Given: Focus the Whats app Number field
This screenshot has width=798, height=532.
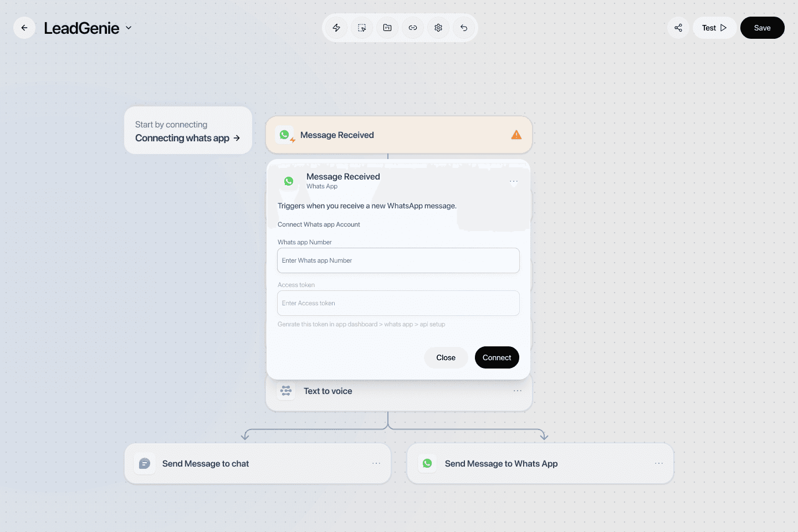Looking at the screenshot, I should pyautogui.click(x=398, y=260).
